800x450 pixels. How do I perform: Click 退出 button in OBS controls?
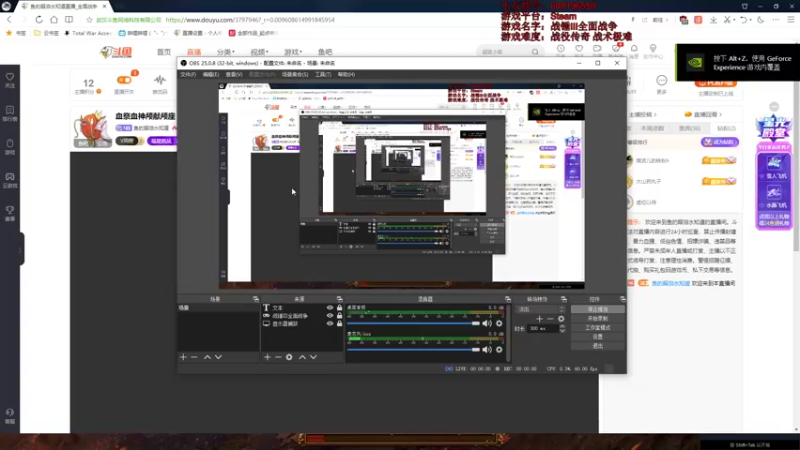[x=597, y=346]
